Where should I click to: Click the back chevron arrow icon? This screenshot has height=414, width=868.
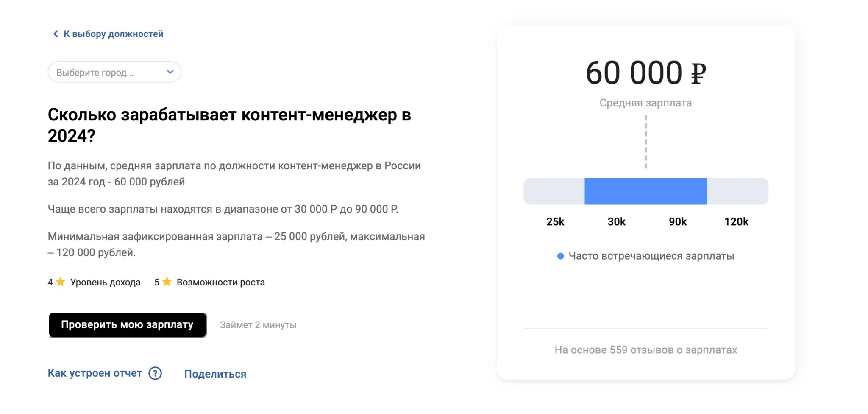click(x=56, y=34)
